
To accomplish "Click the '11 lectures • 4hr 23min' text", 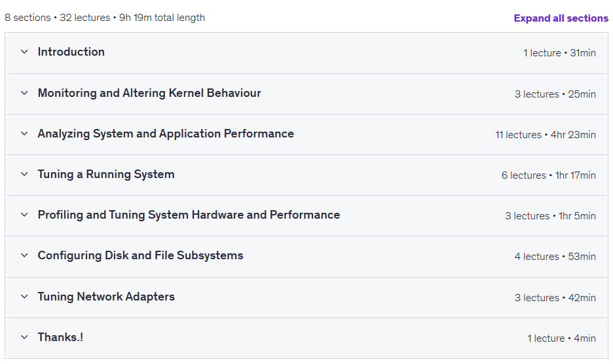I will click(546, 135).
